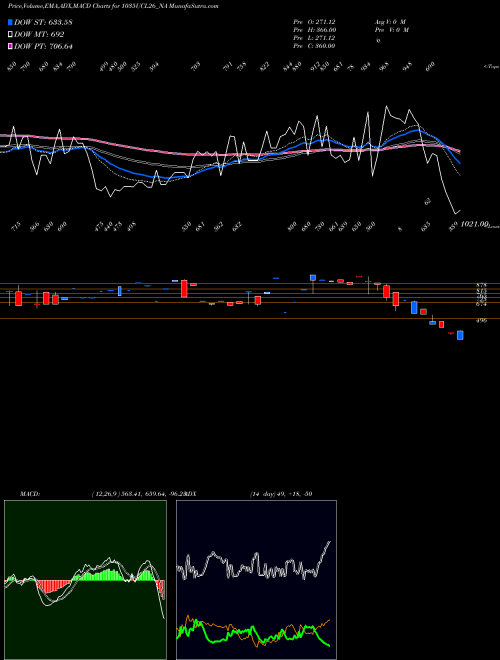
Task: Click the '(14 day) 49, +18, -50' ADX values
Action: [281, 494]
